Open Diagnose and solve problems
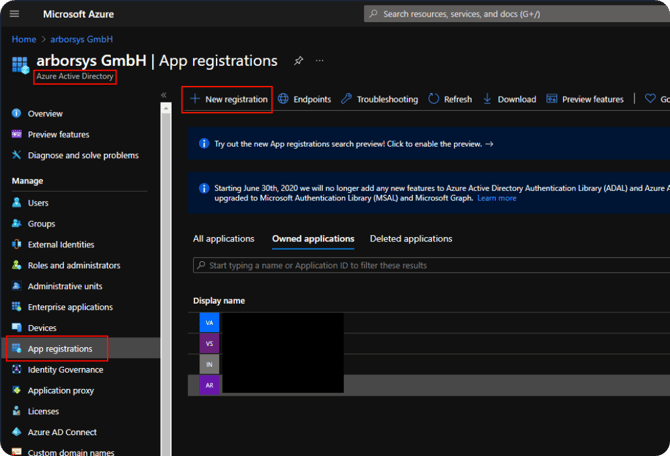Viewport: 670px width, 456px height. [x=83, y=155]
